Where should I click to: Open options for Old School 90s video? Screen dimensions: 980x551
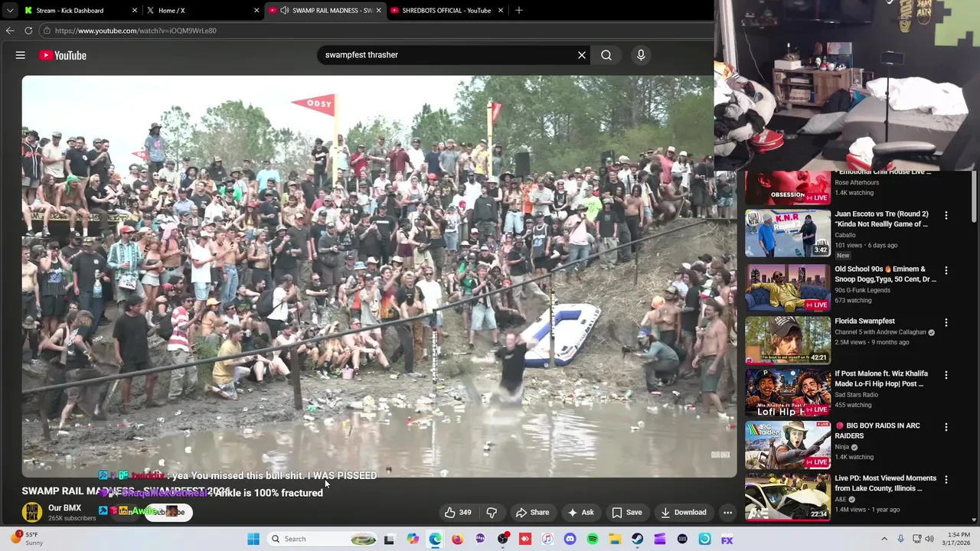coord(946,271)
